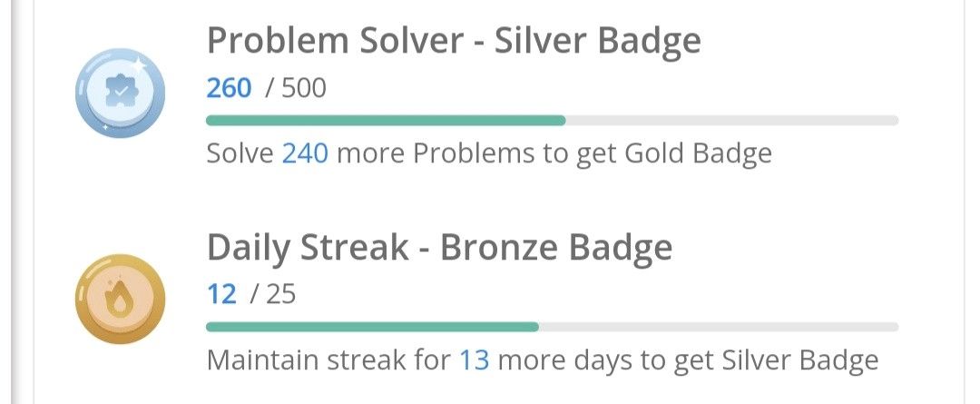Click the blue 13 remaining days number
The height and width of the screenshot is (404, 980).
pyautogui.click(x=475, y=360)
